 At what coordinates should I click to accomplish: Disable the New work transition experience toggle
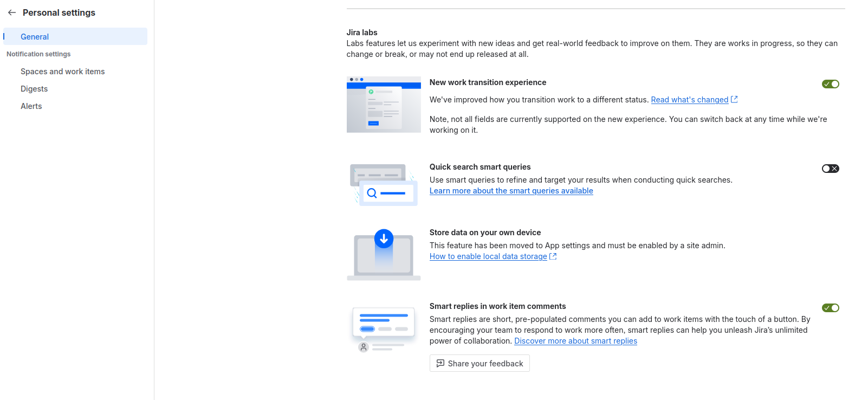pyautogui.click(x=830, y=84)
